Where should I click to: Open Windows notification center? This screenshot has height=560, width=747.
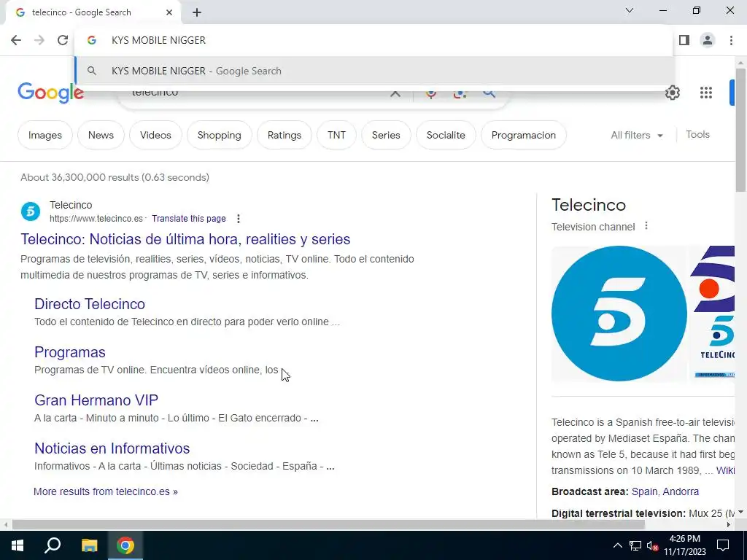[723, 545]
